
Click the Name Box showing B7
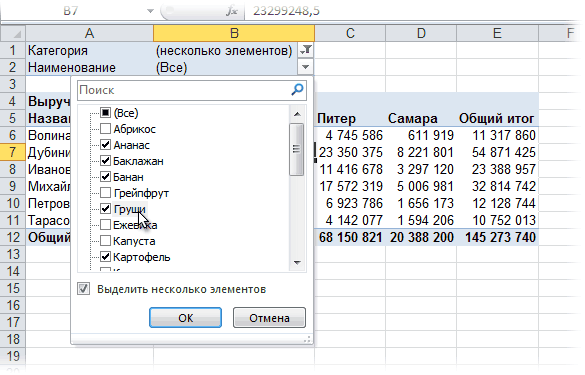[71, 11]
